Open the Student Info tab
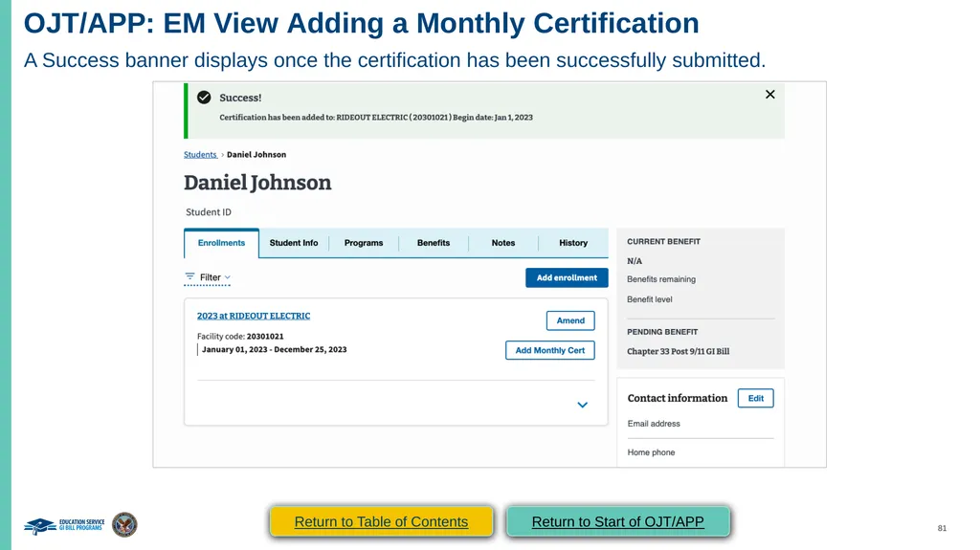The width and height of the screenshot is (980, 550). (294, 243)
